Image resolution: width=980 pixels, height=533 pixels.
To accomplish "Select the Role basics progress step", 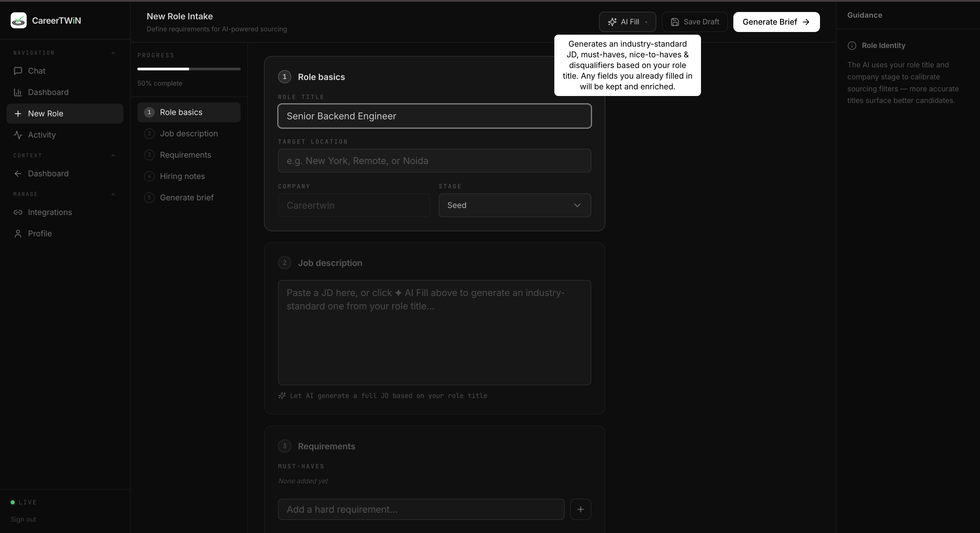I will tap(189, 112).
